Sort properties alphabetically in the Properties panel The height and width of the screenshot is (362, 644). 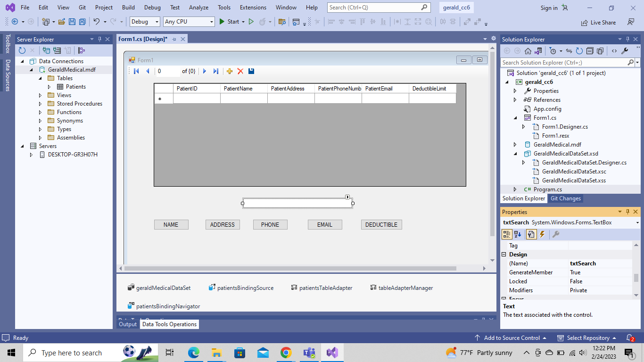(x=518, y=234)
